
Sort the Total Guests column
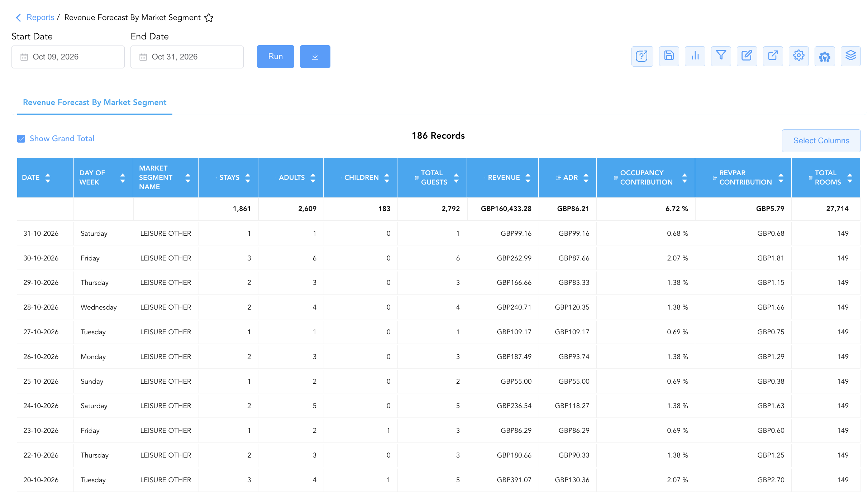456,178
